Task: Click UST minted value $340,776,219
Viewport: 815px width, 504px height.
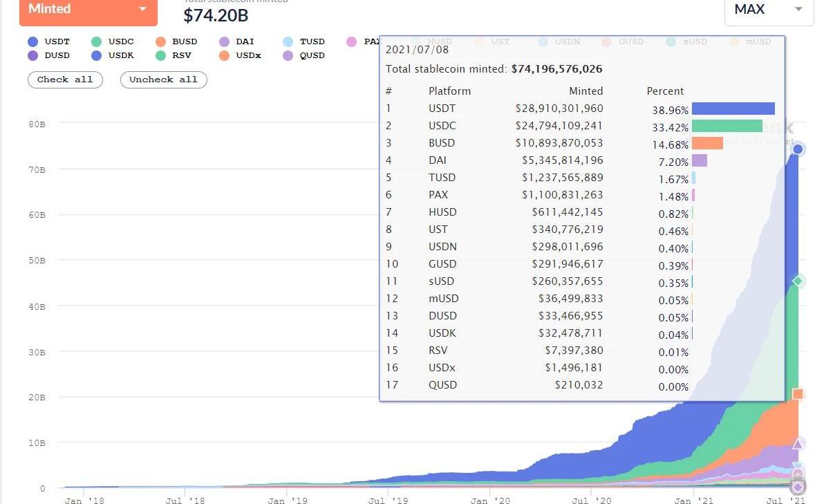Action: click(x=568, y=229)
